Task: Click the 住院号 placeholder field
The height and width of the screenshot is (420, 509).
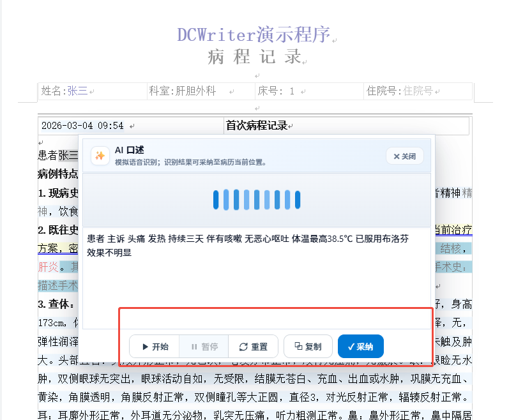Action: [418, 91]
